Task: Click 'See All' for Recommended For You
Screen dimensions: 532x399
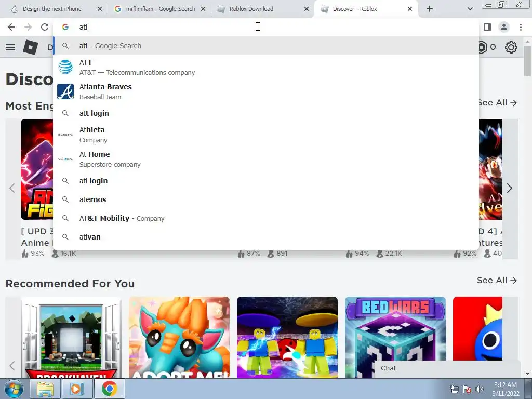Action: tap(497, 280)
